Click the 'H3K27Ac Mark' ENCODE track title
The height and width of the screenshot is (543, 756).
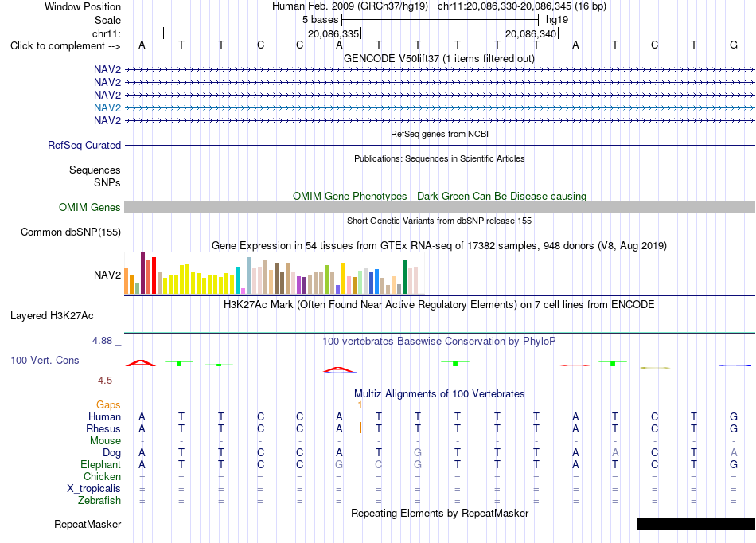pyautogui.click(x=439, y=305)
